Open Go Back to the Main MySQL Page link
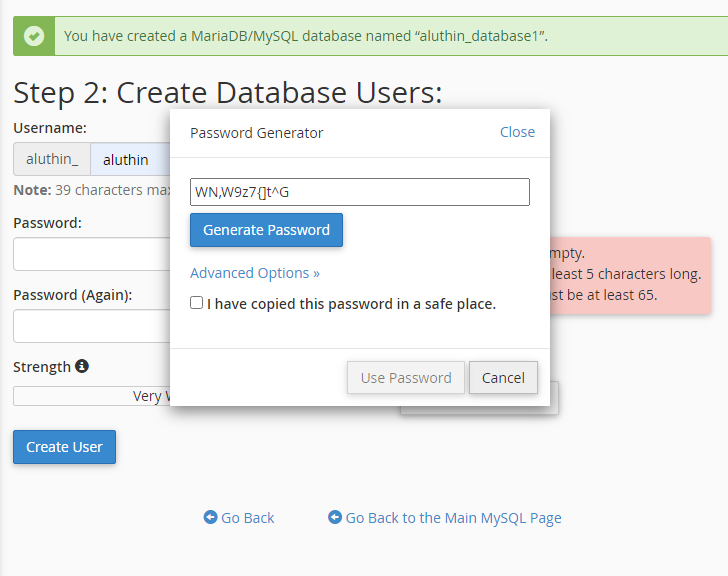 coord(453,518)
